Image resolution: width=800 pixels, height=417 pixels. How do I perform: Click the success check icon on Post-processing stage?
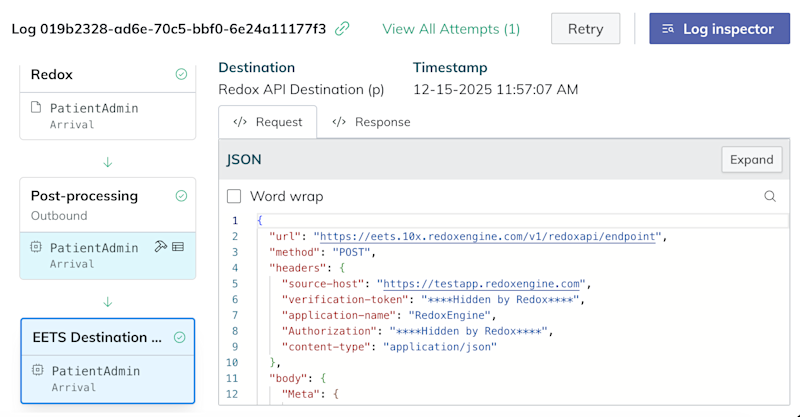(x=181, y=196)
